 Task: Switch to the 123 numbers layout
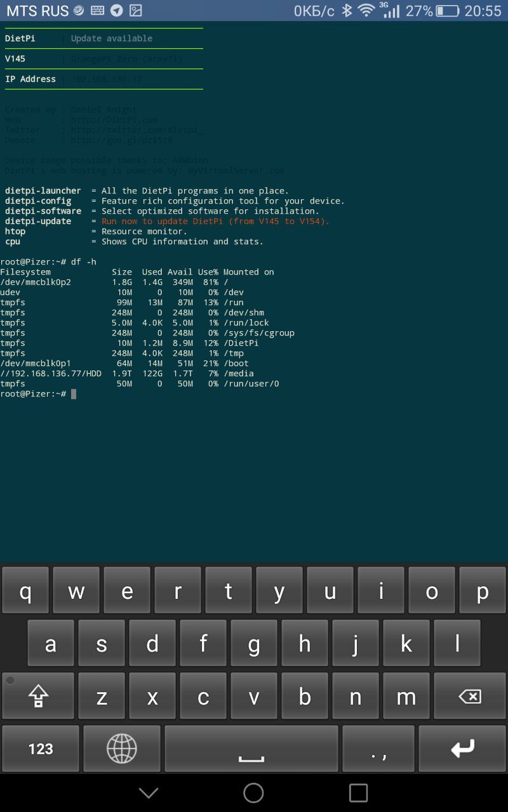tap(41, 749)
